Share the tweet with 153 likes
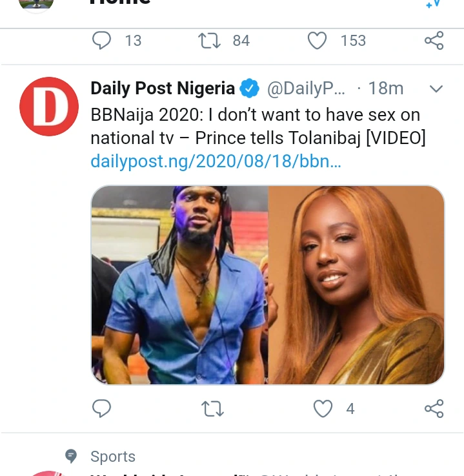This screenshot has height=476, width=464. pos(434,41)
